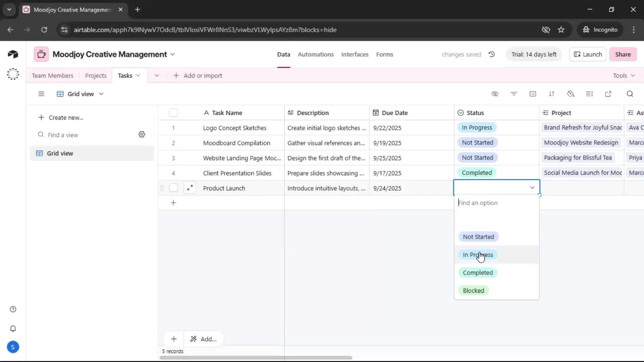Image resolution: width=644 pixels, height=362 pixels.
Task: Open the site information icon in address bar
Action: 64,30
